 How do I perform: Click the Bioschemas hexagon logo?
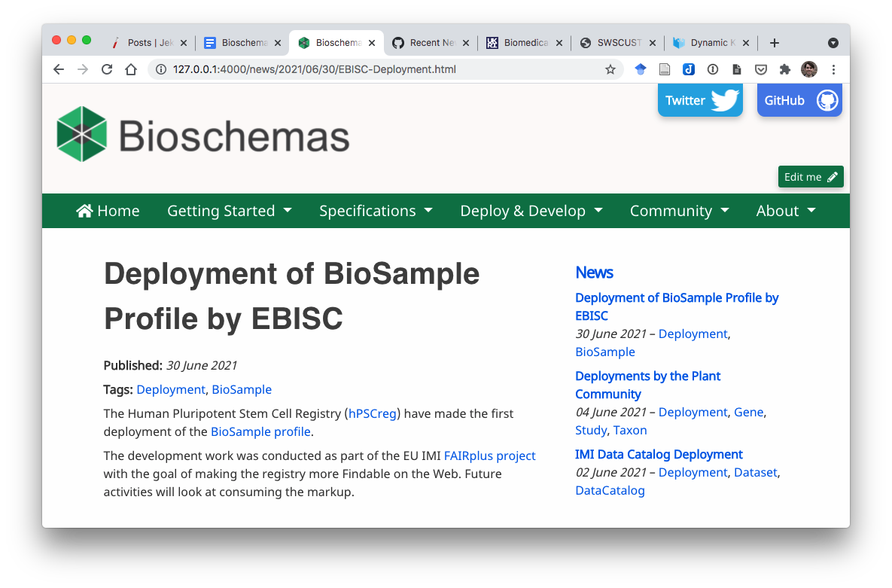coord(82,134)
